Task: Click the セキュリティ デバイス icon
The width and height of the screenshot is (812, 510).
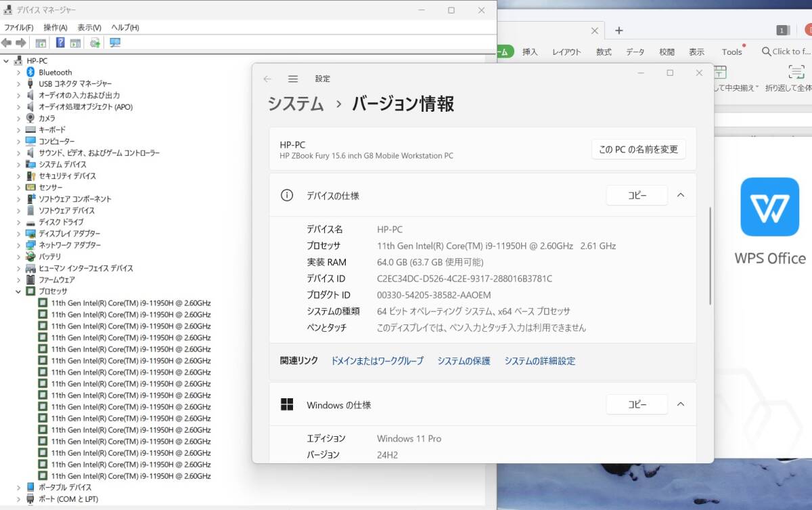Action: tap(30, 175)
